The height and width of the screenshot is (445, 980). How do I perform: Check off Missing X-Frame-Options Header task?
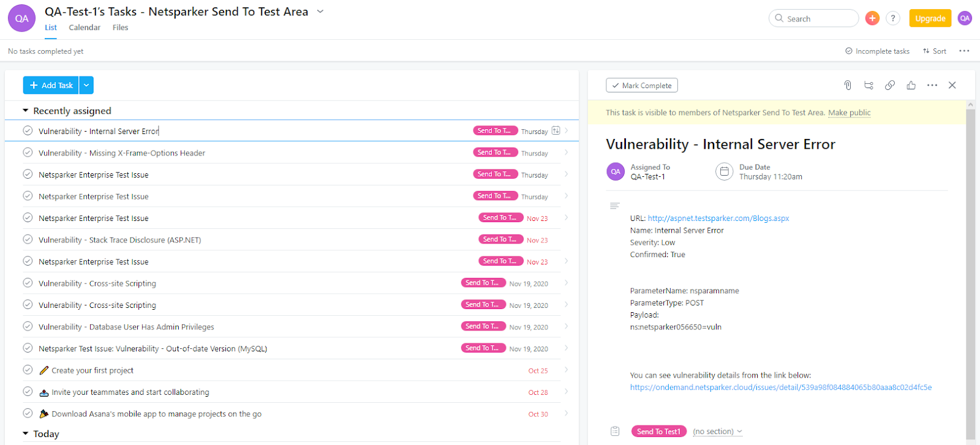coord(28,152)
